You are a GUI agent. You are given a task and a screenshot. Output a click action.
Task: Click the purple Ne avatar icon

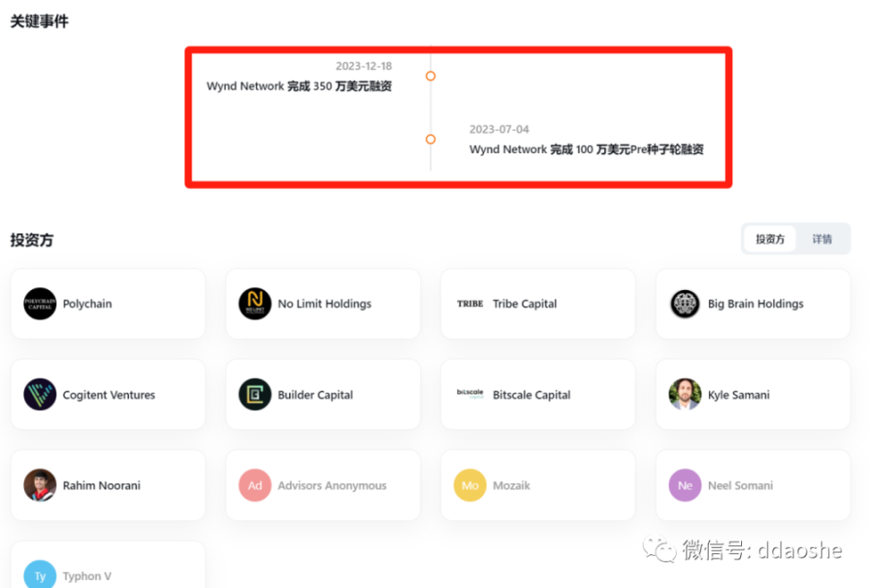tap(685, 485)
